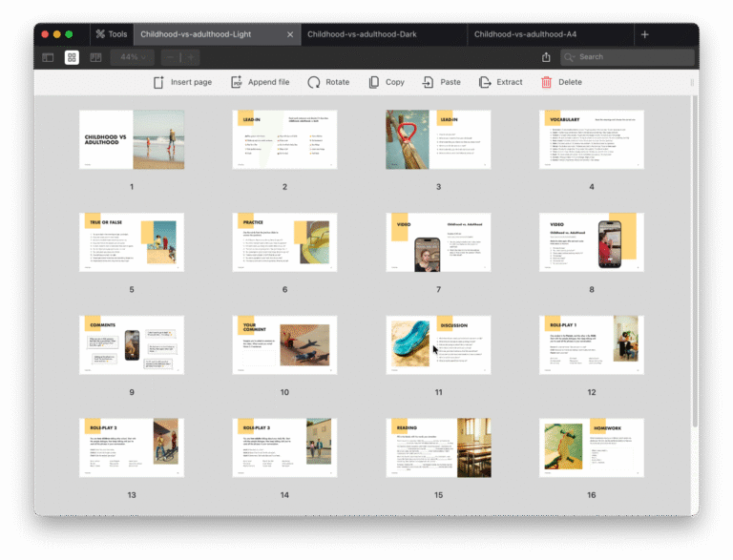Click the Extract pages icon
Image resolution: width=733 pixels, height=560 pixels.
pos(485,82)
